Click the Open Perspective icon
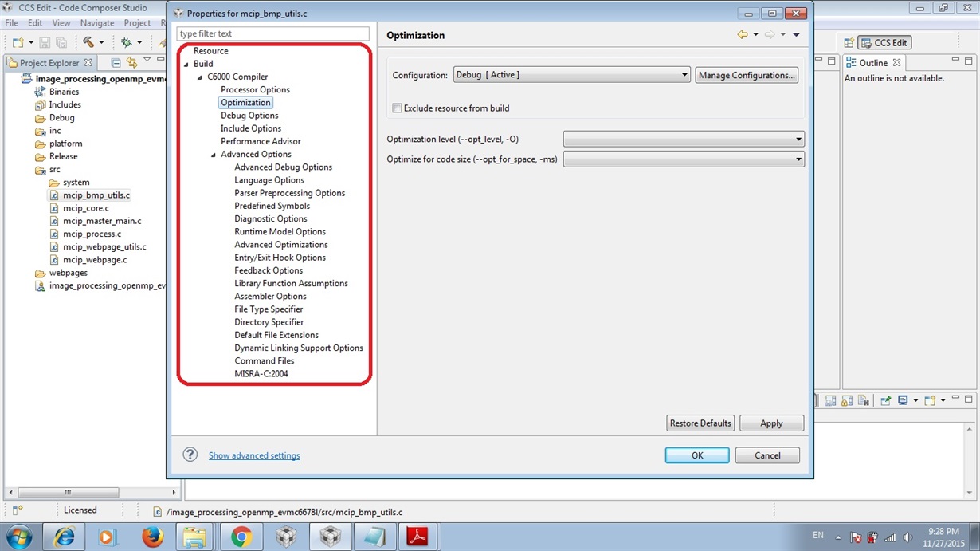Screen dimensions: 980x551 (x=849, y=43)
